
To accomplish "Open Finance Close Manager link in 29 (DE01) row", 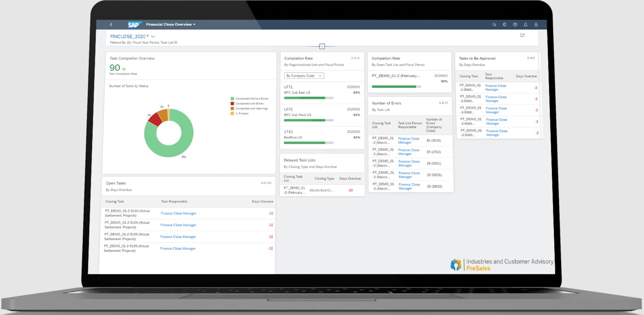I will pos(409,175).
